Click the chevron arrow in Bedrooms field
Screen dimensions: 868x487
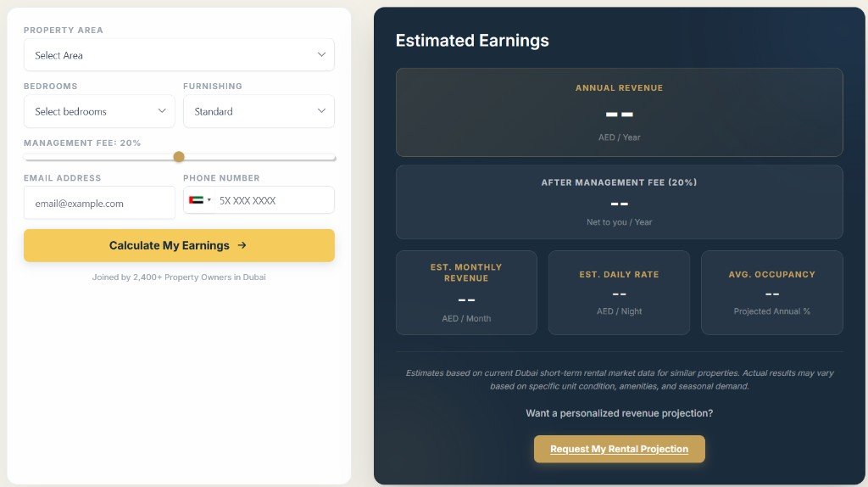point(162,111)
